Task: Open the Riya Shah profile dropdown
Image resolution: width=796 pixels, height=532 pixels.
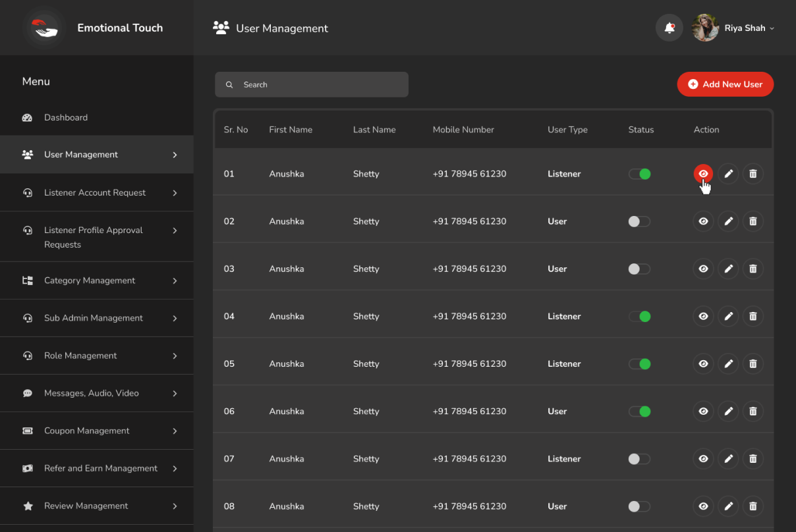Action: pos(749,28)
